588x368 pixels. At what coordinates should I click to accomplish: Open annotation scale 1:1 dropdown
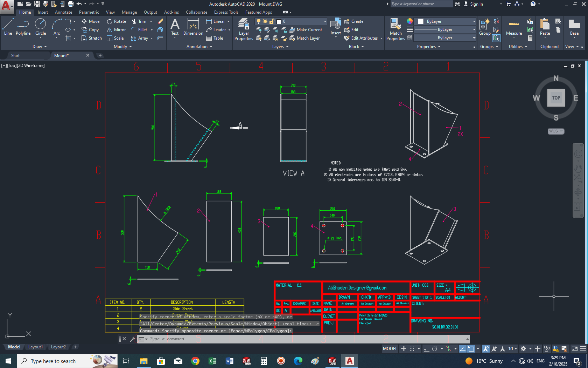click(513, 349)
